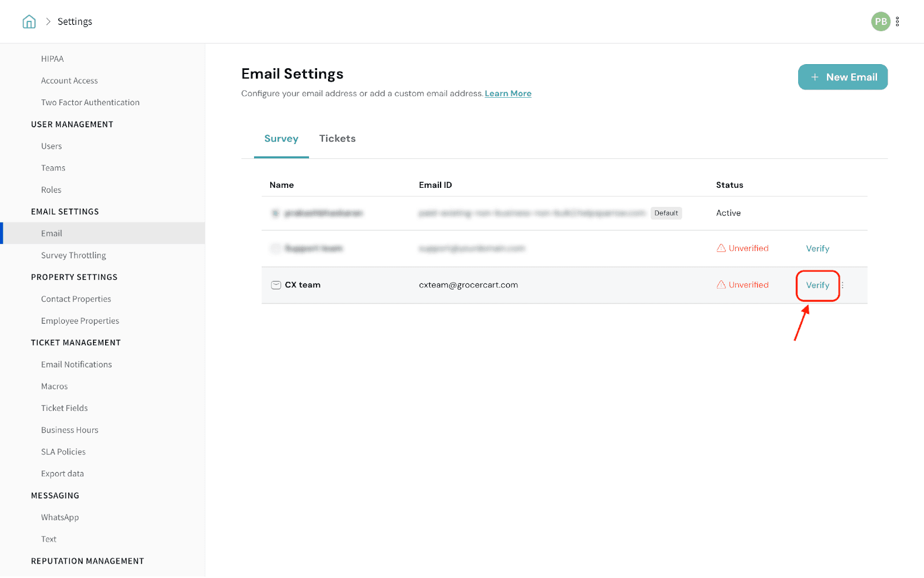The height and width of the screenshot is (578, 924).
Task: Go to Two Factor Authentication settings
Action: [90, 103]
